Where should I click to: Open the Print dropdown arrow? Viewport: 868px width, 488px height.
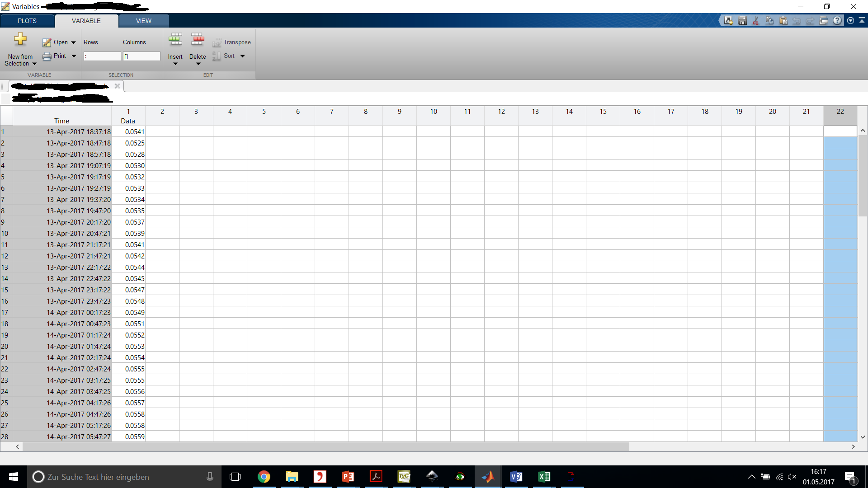tap(74, 56)
